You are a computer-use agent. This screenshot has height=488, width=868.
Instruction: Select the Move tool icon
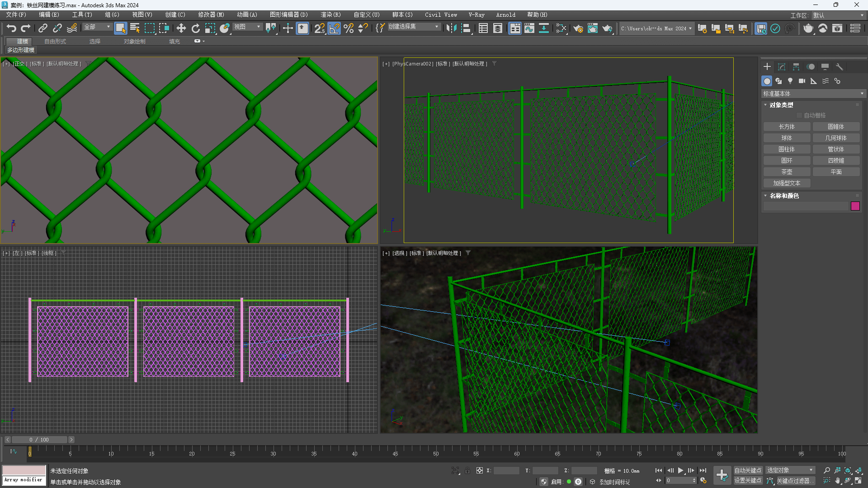click(181, 28)
